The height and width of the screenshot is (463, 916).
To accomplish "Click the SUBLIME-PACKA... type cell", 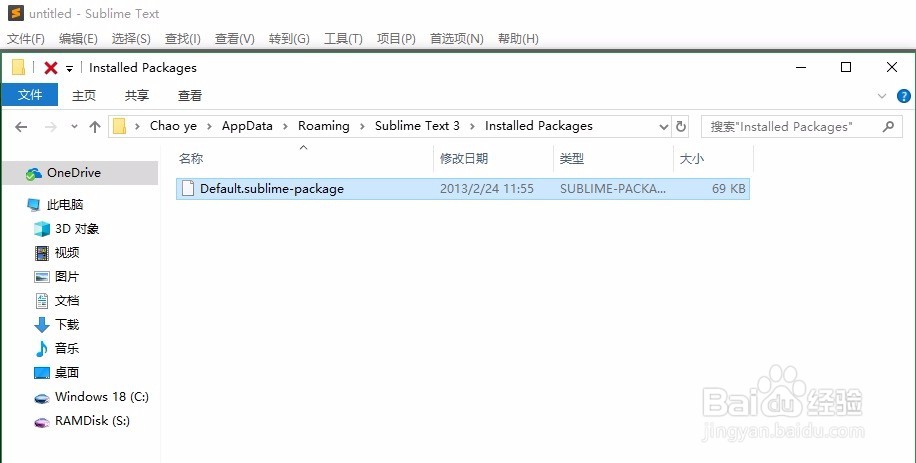I will coord(613,189).
